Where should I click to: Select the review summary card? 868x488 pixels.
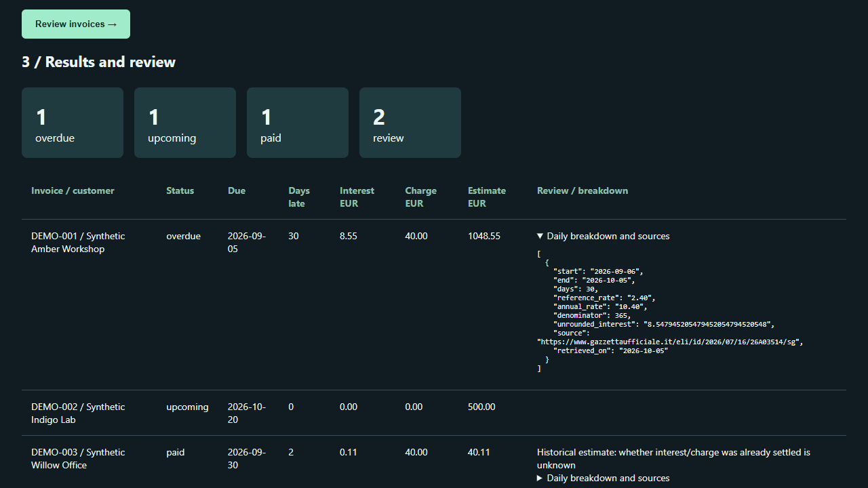click(410, 123)
